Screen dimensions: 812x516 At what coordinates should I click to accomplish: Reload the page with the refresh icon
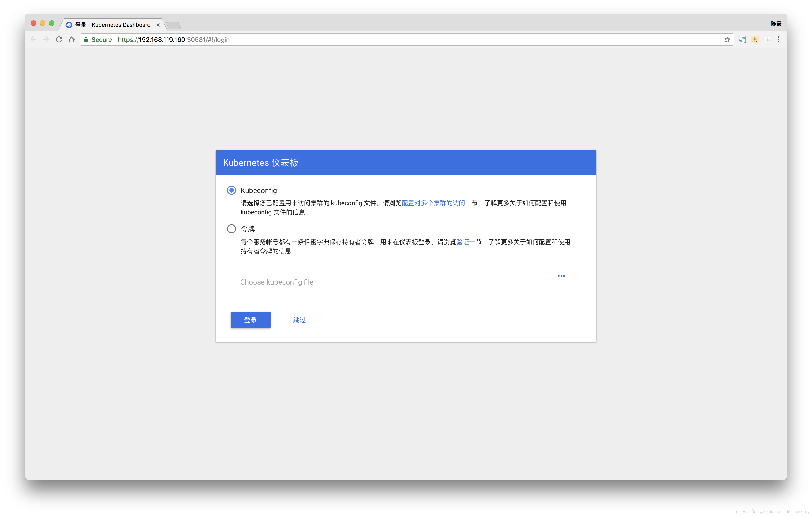(x=59, y=39)
